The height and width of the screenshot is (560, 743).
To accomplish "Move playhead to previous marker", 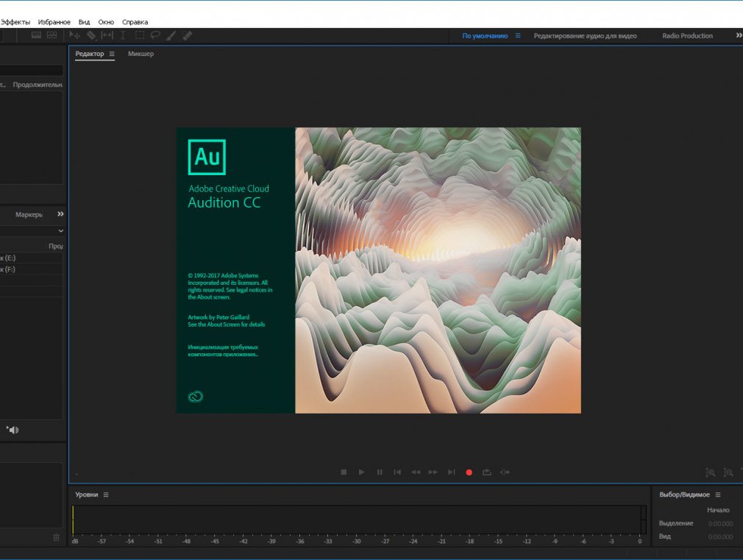I will tap(397, 472).
